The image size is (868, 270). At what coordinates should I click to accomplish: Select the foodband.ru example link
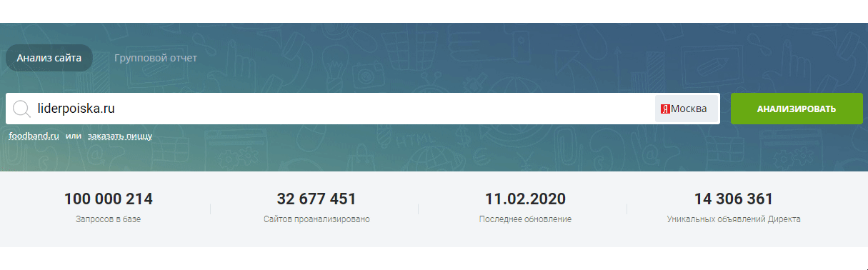[x=34, y=136]
